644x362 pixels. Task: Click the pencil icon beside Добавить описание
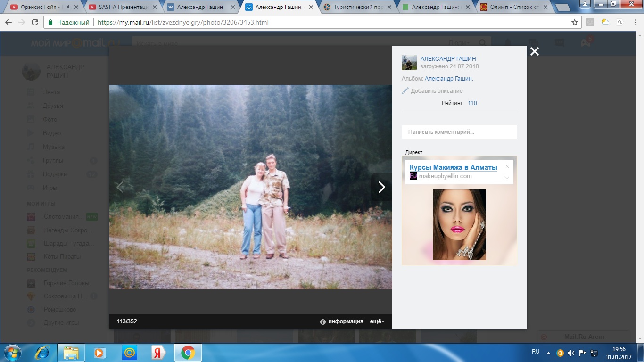click(405, 90)
